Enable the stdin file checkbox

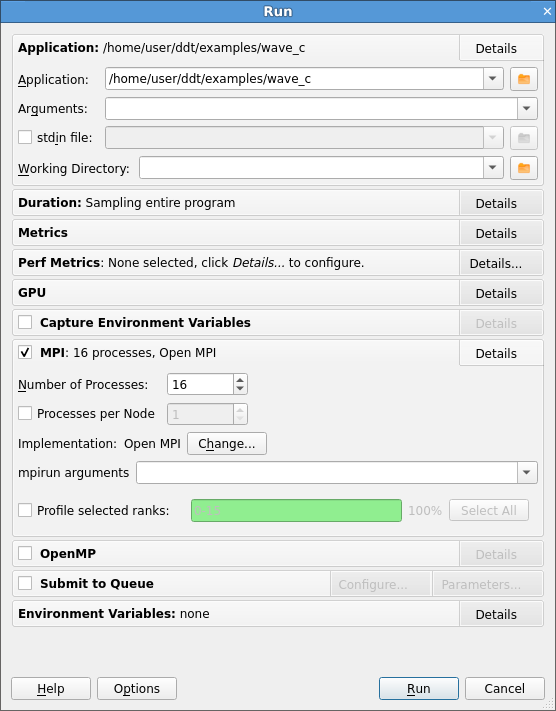pyautogui.click(x=25, y=137)
